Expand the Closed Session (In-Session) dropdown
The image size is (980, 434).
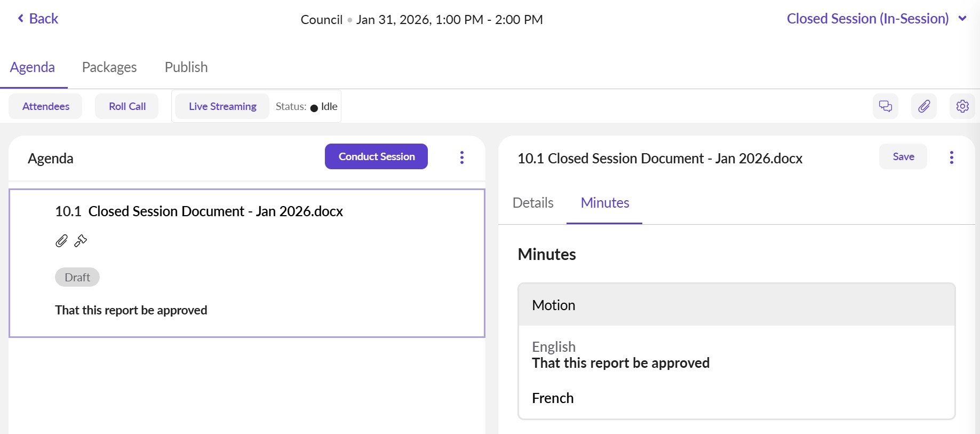tap(962, 19)
